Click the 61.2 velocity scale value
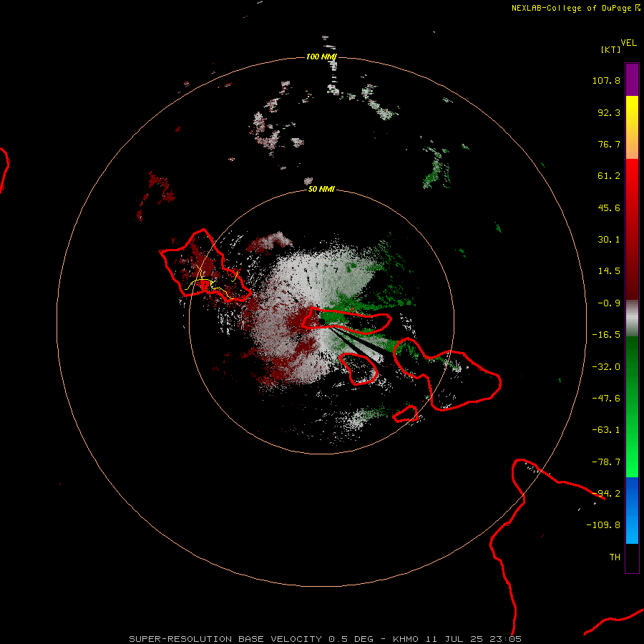The image size is (644, 644). pos(609,176)
